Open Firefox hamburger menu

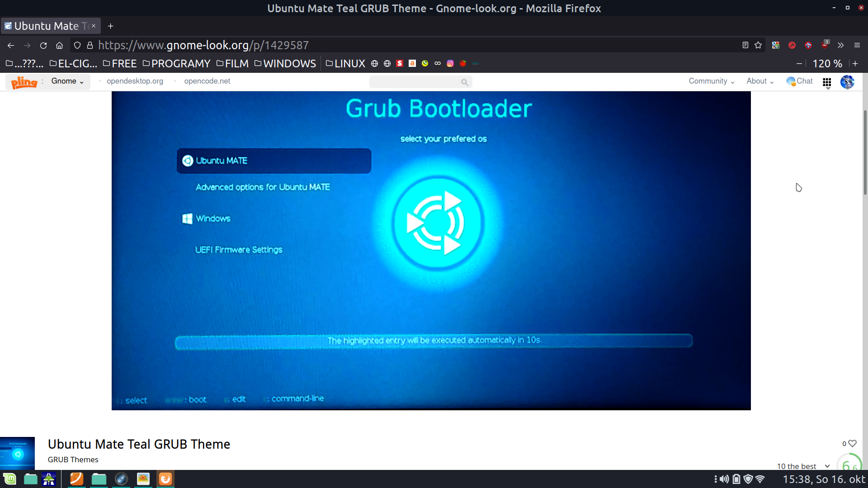tap(857, 45)
